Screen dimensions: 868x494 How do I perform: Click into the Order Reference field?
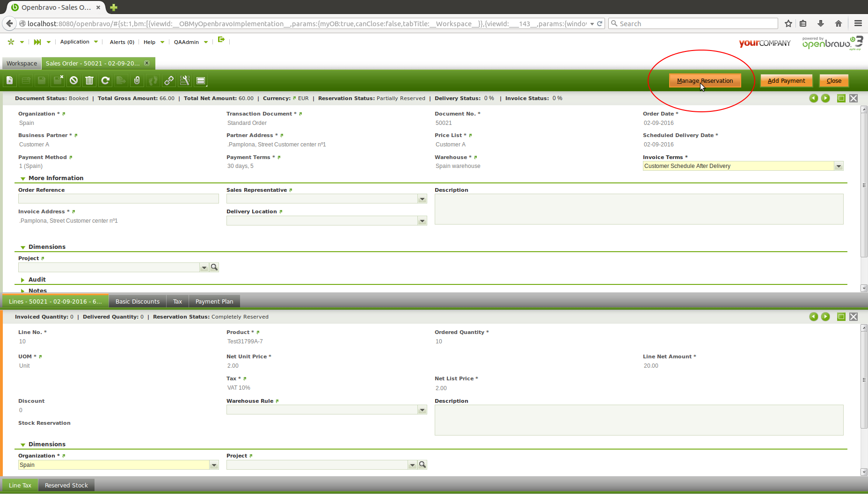118,199
